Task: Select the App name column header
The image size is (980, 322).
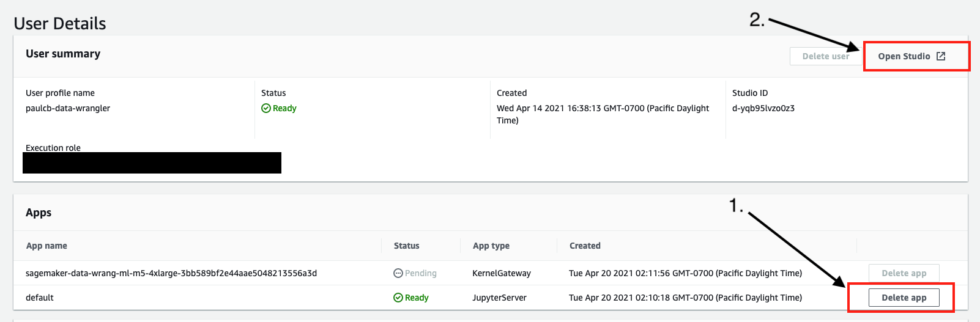Action: point(46,246)
